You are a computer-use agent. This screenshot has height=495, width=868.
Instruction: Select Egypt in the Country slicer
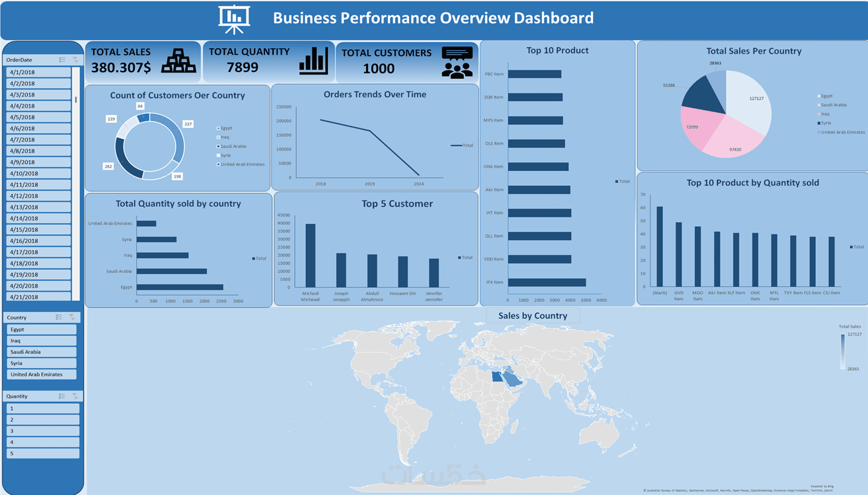click(41, 330)
